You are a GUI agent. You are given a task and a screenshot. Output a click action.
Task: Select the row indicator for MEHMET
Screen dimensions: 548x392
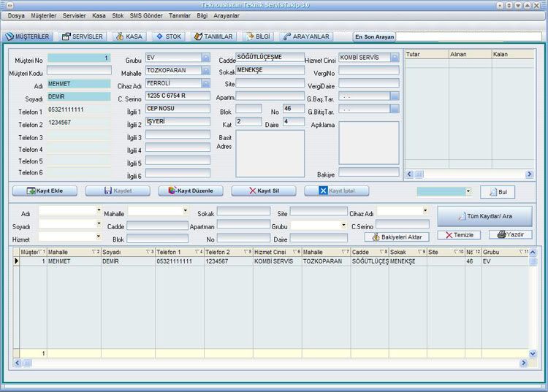tap(16, 261)
